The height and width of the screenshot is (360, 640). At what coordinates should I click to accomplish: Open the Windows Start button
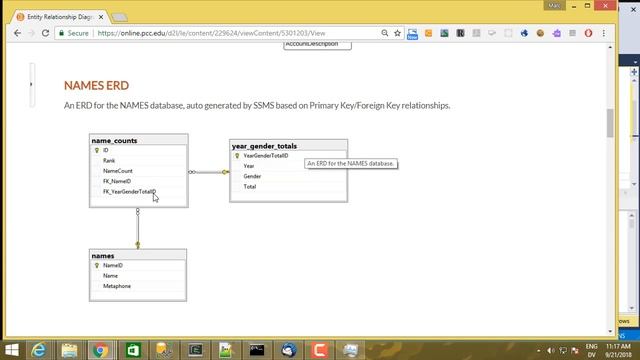12,350
